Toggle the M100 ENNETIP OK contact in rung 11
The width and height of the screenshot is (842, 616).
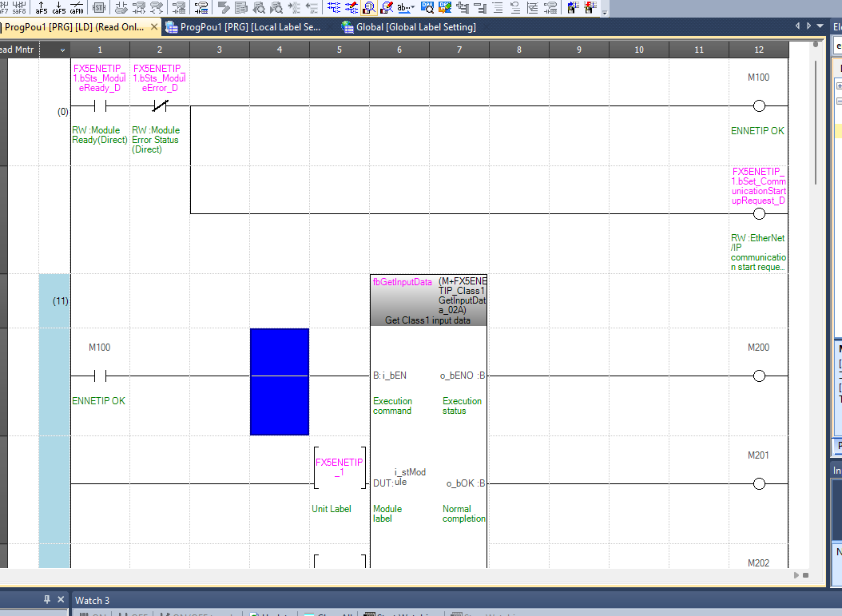click(100, 376)
